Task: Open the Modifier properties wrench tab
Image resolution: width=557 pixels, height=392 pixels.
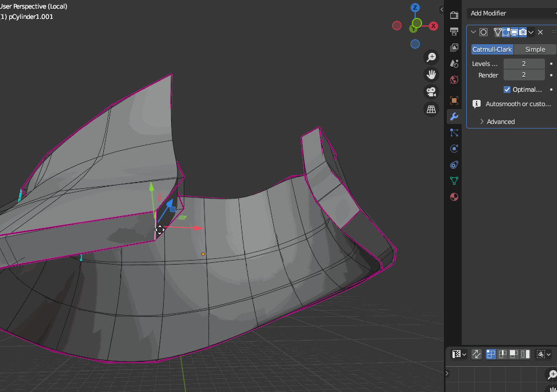Action: (x=454, y=117)
